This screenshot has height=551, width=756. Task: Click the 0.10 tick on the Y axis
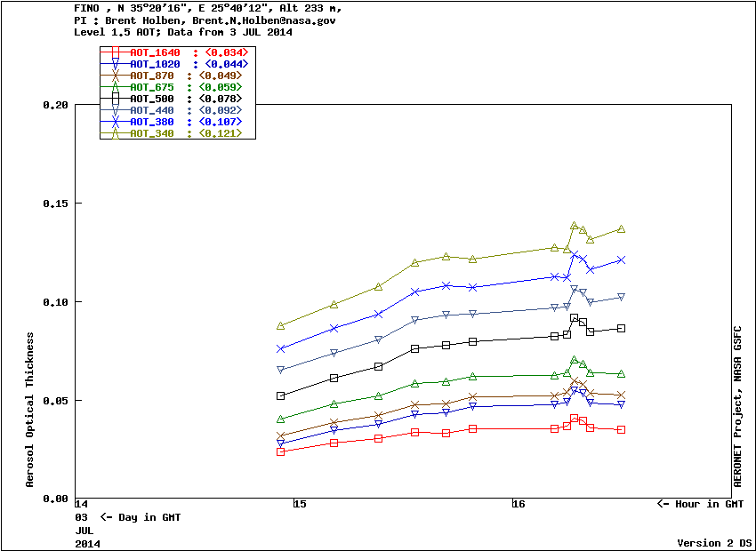[x=55, y=302]
